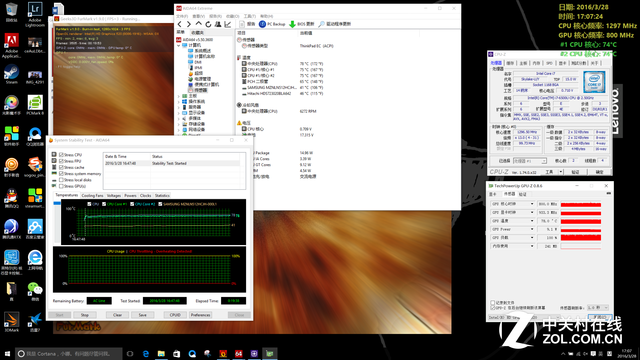640x360 pixels.
Task: Open Task View on the taskbar
Action: [130, 353]
